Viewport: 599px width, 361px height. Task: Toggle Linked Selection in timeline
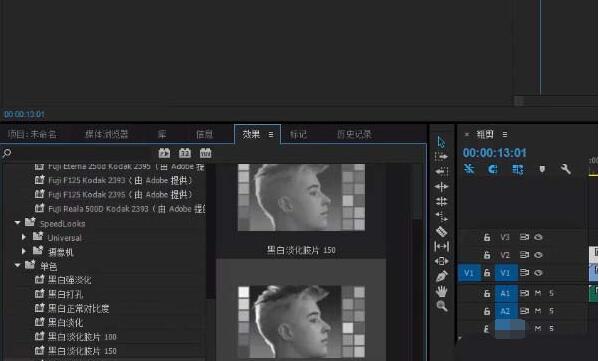tap(517, 169)
